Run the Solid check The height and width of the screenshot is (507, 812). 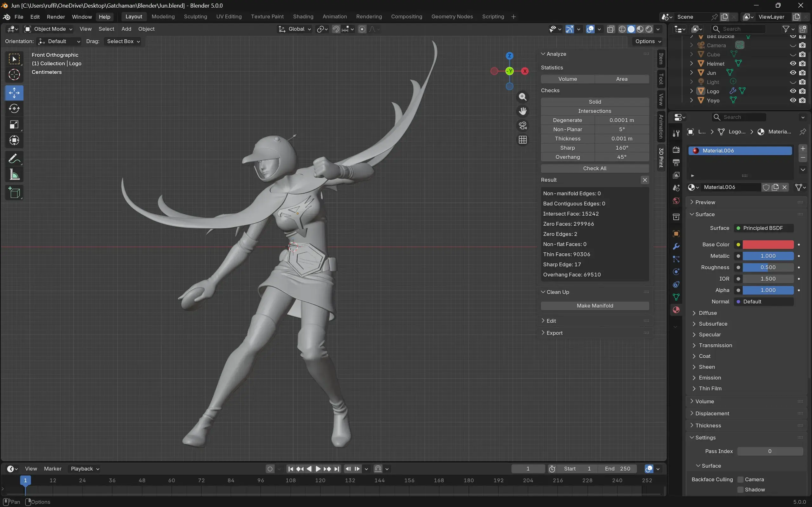coord(595,102)
